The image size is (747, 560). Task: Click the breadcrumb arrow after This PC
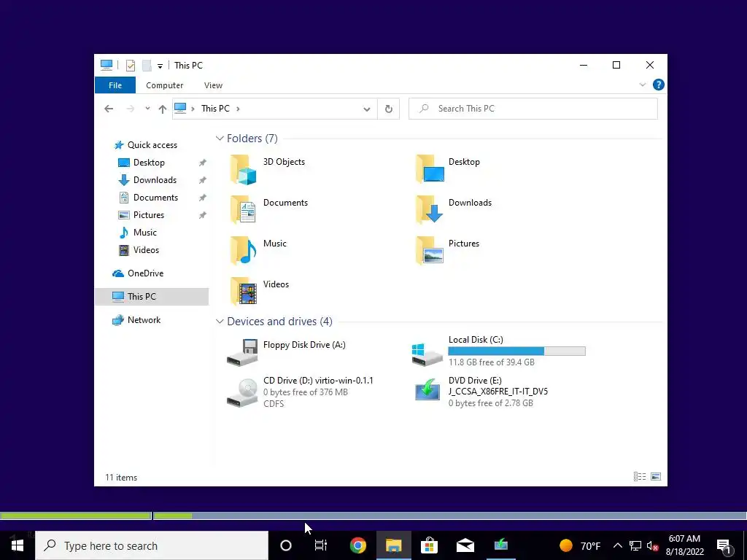[x=238, y=109]
